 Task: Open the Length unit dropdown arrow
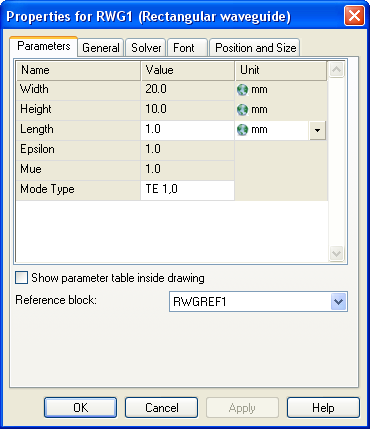317,130
